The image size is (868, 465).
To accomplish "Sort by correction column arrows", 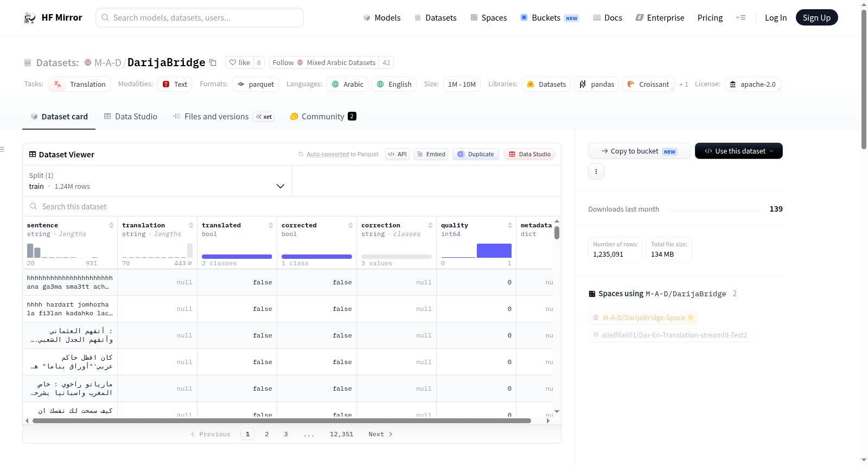I will pyautogui.click(x=430, y=225).
